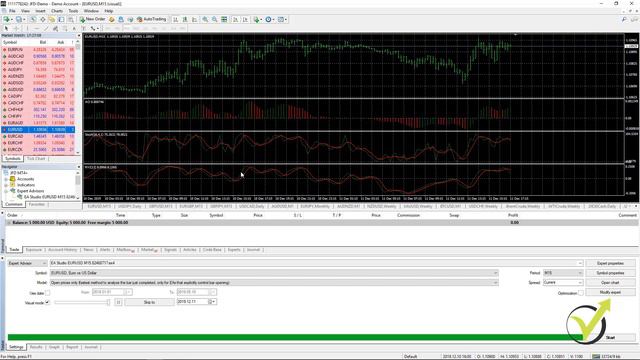
Task: Select AUDCAD row in Market Watch
Action: 38,56
